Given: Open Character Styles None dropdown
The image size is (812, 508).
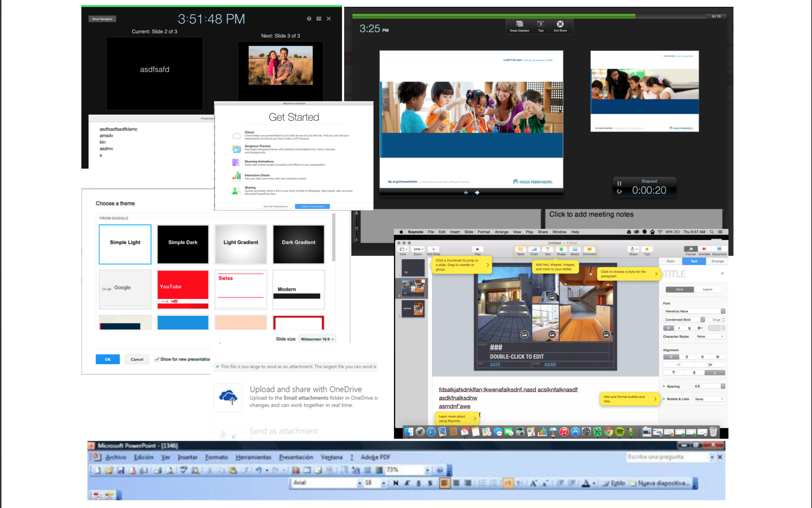Looking at the screenshot, I should pos(710,337).
